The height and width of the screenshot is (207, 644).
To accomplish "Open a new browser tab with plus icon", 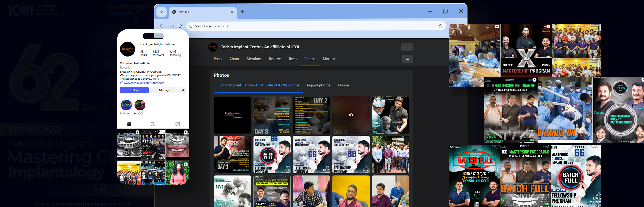I will point(242,12).
